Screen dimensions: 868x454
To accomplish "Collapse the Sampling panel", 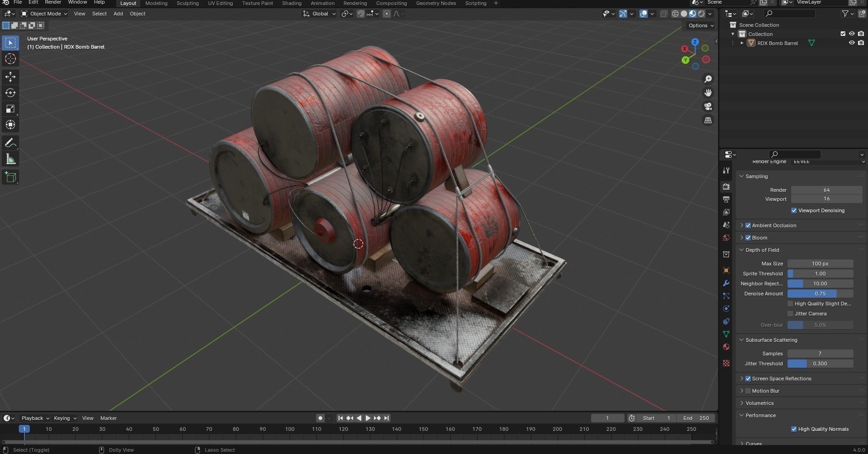I will 742,176.
